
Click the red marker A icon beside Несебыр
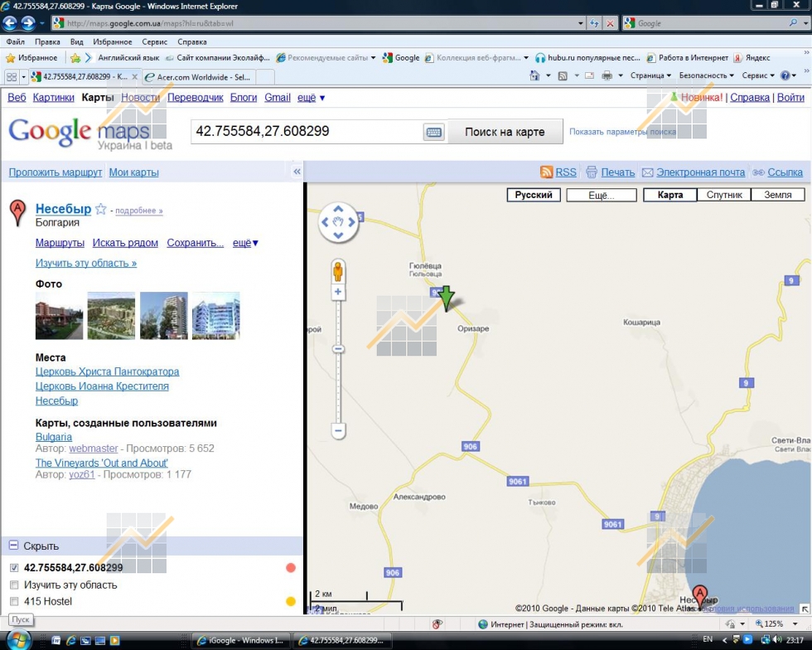coord(18,213)
